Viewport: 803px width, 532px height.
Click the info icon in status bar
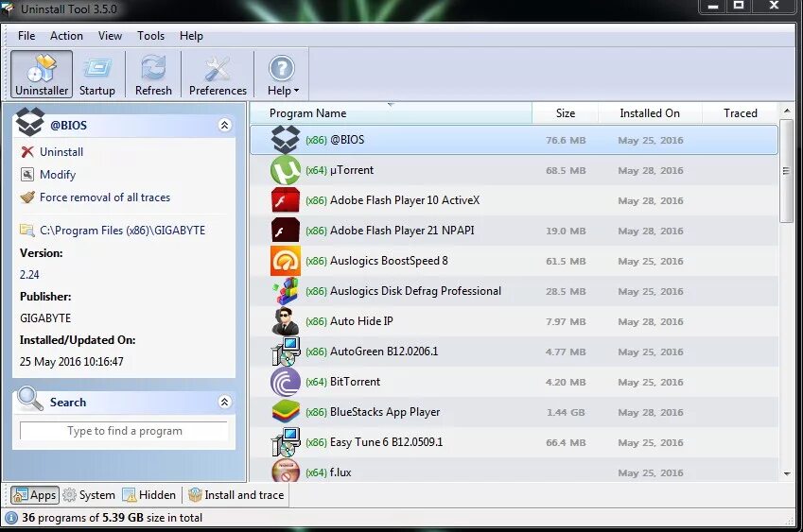[11, 518]
